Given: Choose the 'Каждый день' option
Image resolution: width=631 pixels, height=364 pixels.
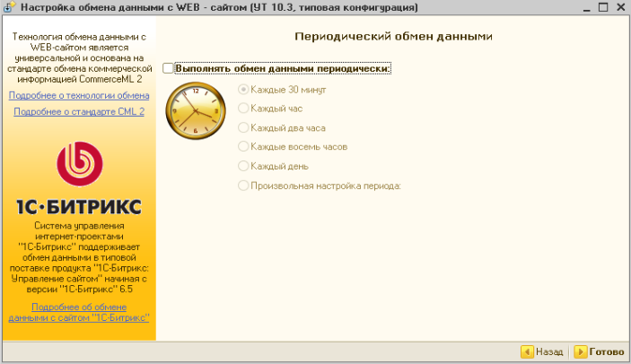Looking at the screenshot, I should pyautogui.click(x=242, y=166).
